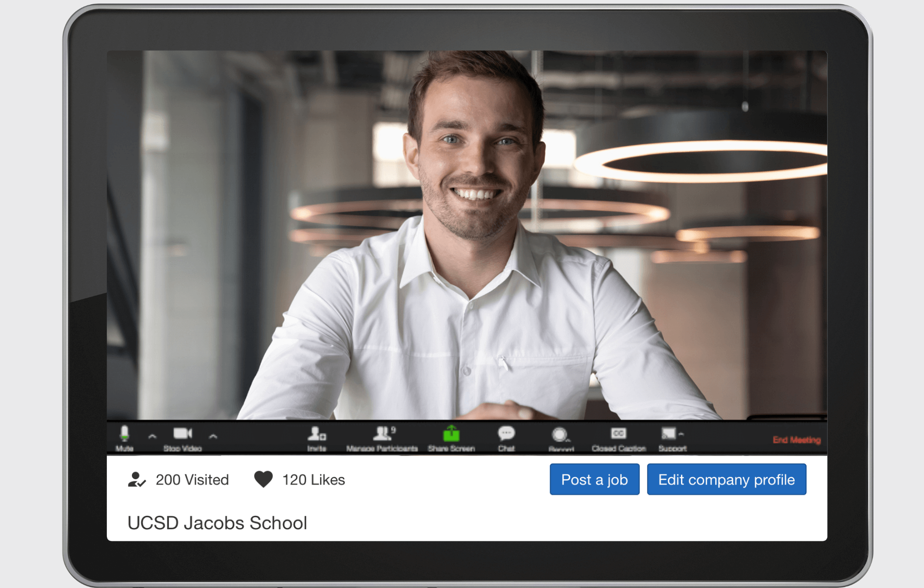Viewport: 924px width, 588px height.
Task: Click the heart Likes icon
Action: click(263, 479)
